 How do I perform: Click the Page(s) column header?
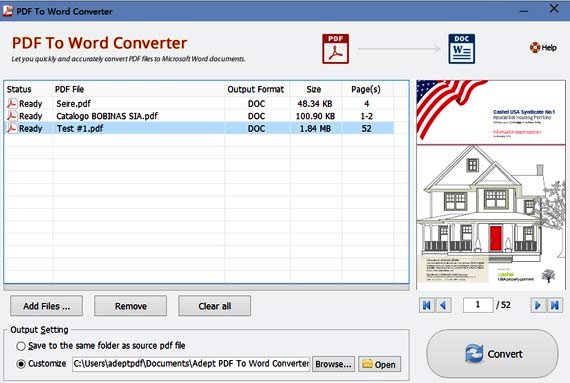point(366,89)
